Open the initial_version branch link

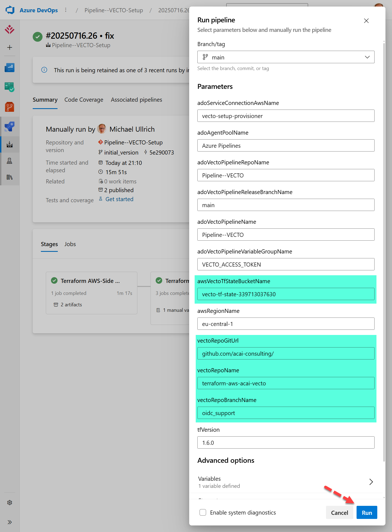point(121,152)
